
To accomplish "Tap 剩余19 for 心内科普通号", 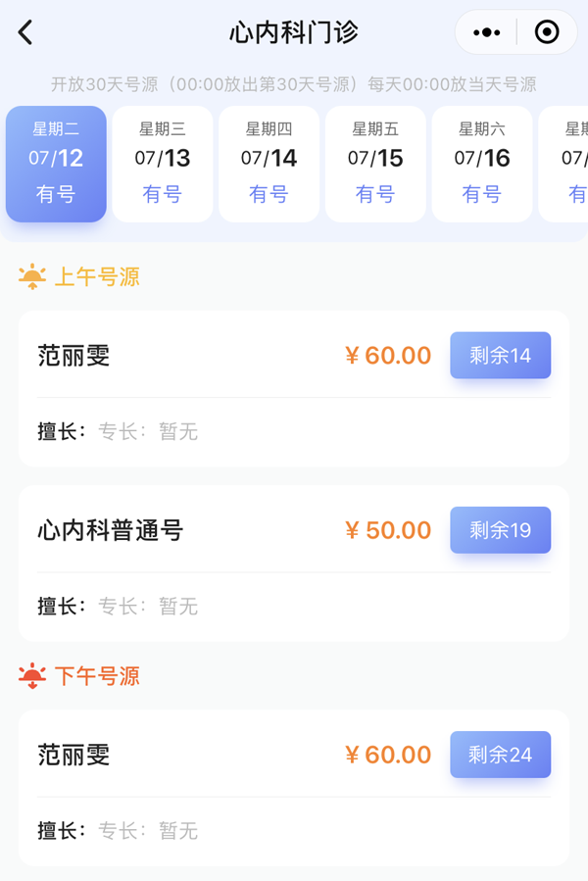I will 500,530.
